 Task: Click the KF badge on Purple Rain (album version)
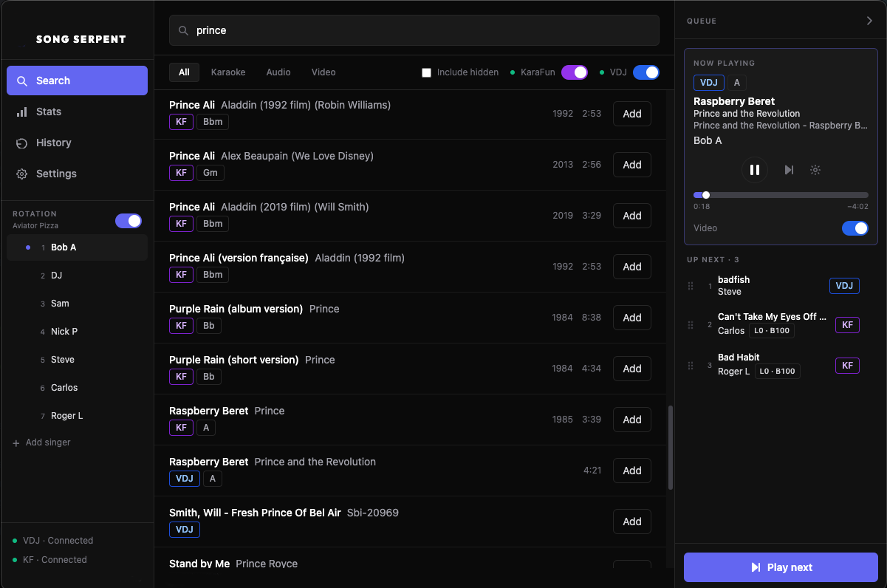pos(181,326)
